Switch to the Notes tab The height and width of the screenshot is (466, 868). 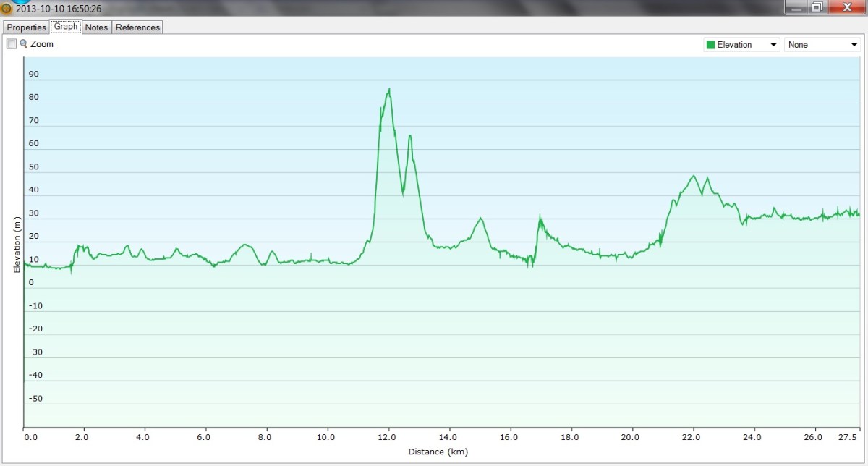(96, 27)
